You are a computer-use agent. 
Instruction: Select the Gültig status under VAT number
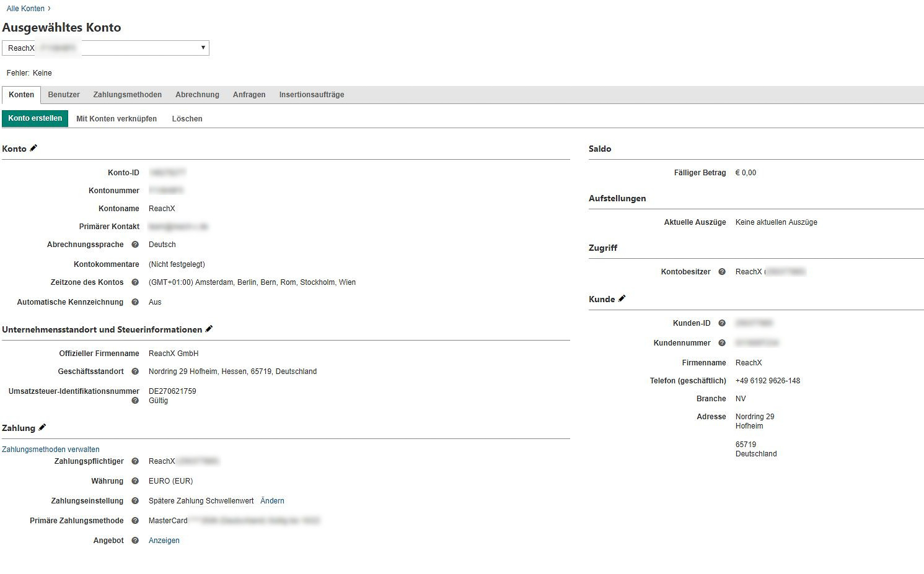tap(158, 401)
